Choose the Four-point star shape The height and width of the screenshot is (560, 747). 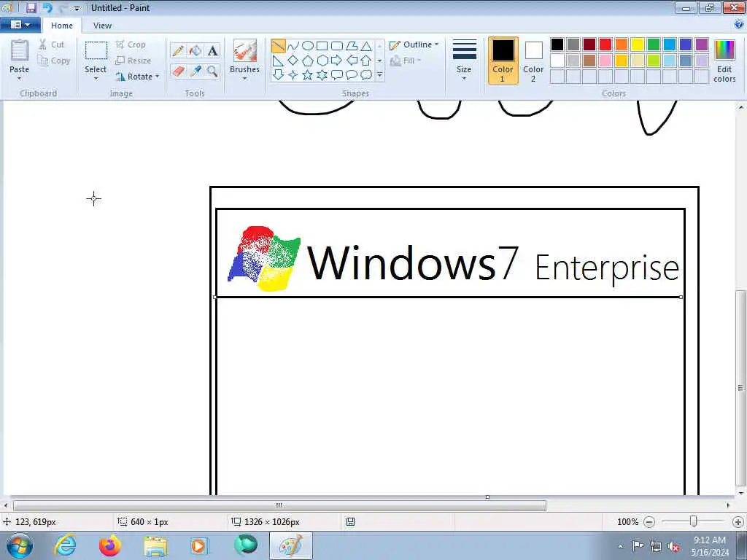tap(293, 75)
